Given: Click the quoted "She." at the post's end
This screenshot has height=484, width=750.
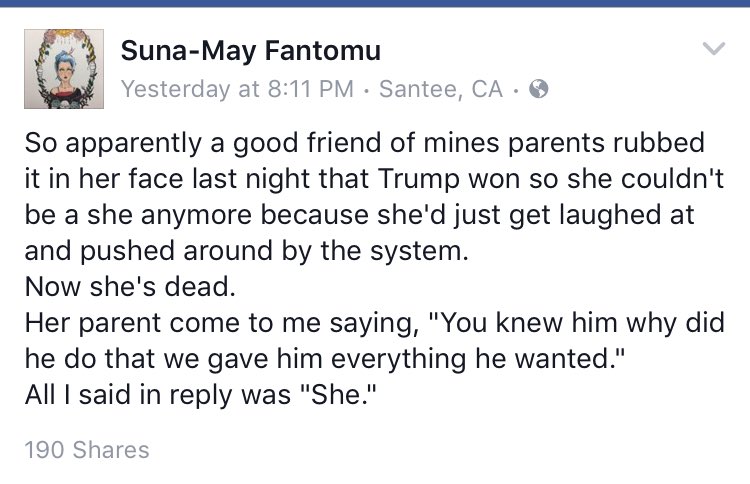Looking at the screenshot, I should (x=359, y=394).
